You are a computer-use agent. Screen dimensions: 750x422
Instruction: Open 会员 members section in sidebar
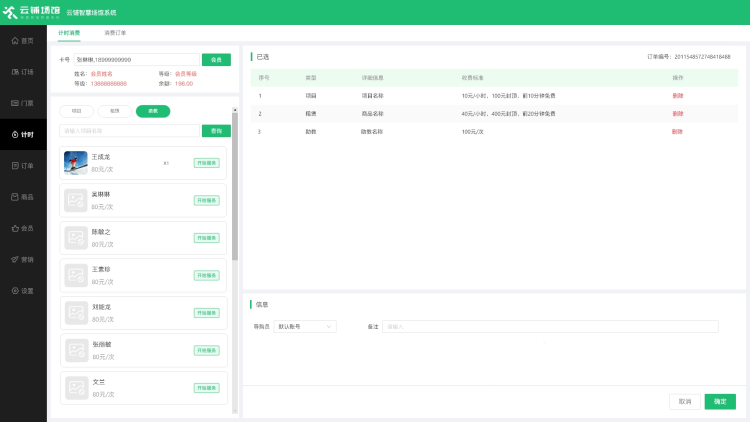[23, 228]
